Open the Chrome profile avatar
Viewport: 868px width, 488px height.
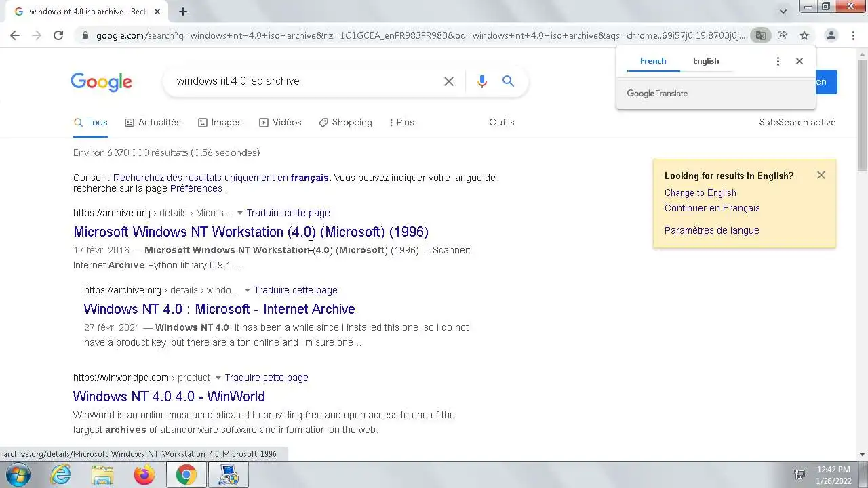point(831,35)
